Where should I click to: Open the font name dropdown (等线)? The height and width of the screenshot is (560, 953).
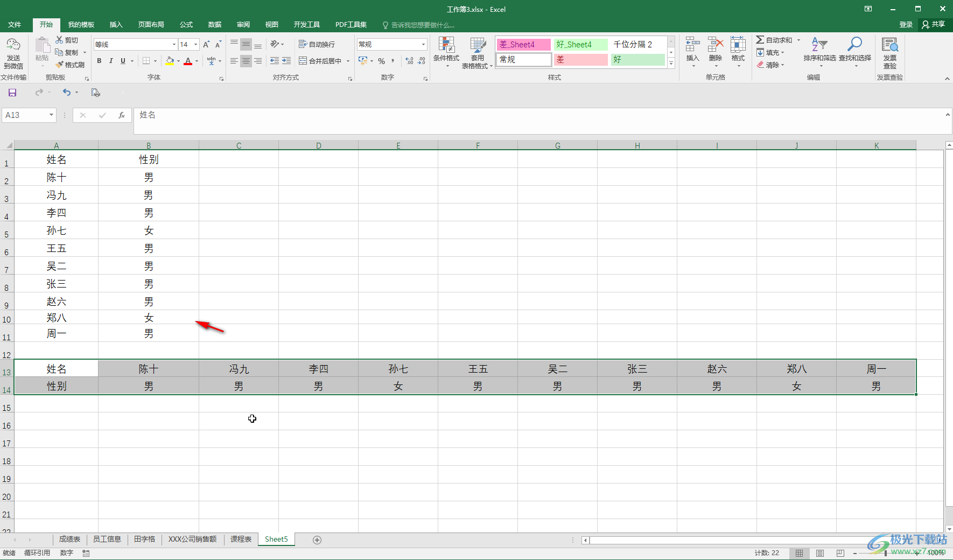click(174, 45)
